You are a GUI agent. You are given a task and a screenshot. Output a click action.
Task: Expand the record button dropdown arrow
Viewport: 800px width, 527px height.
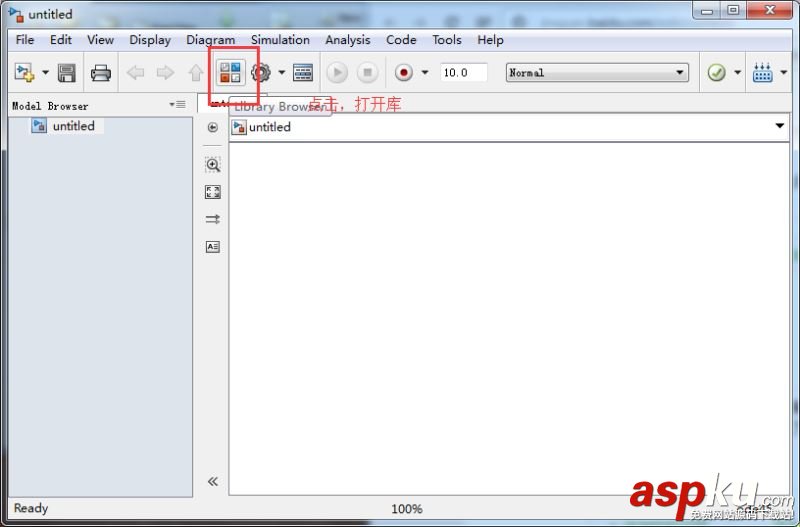click(x=424, y=72)
